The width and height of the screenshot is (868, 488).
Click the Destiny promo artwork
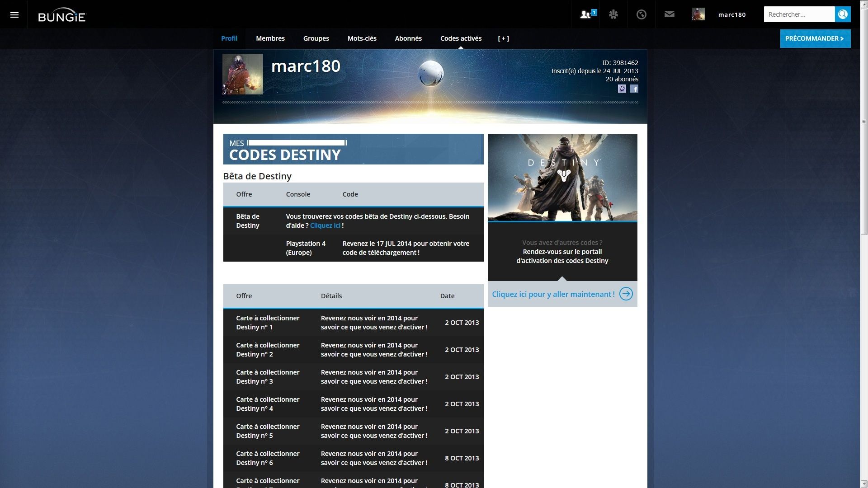[x=562, y=177]
